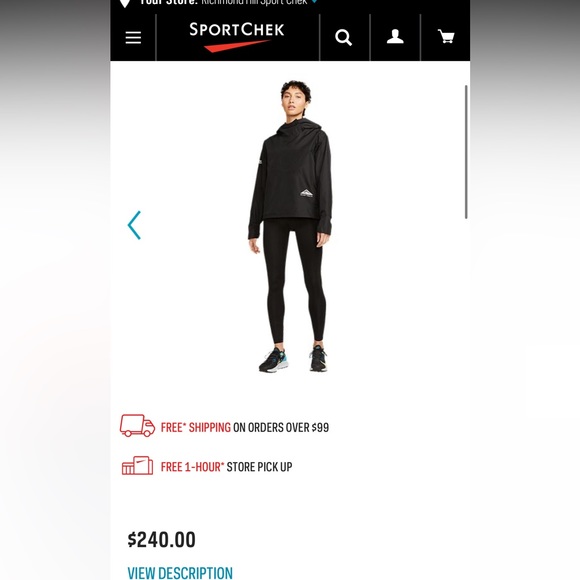Click the trail logo patch on jacket

click(306, 193)
